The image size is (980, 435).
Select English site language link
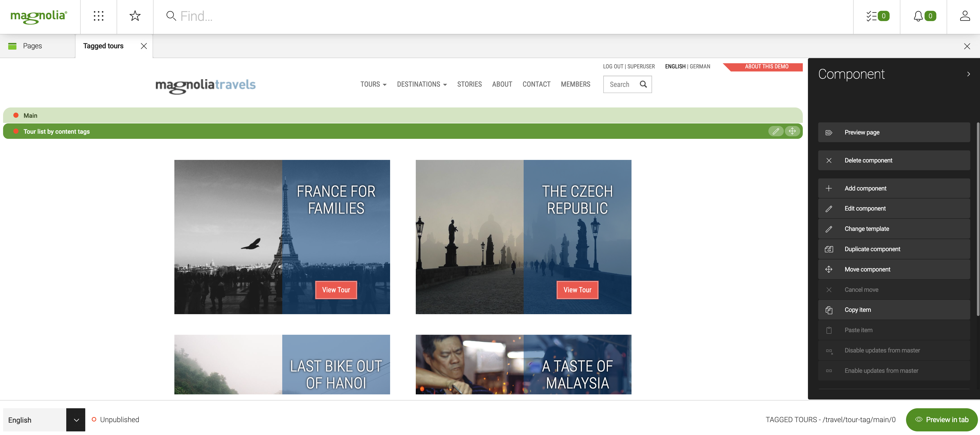point(675,66)
